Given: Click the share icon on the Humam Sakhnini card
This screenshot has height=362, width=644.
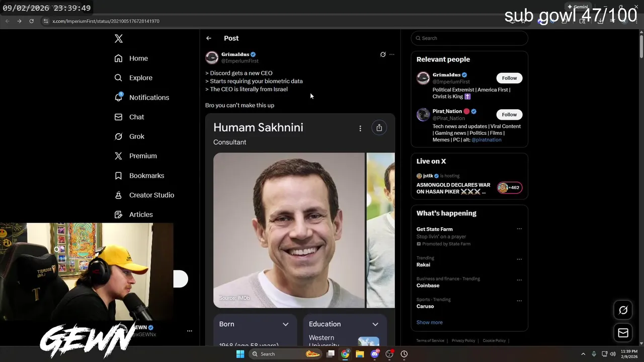Looking at the screenshot, I should (379, 128).
